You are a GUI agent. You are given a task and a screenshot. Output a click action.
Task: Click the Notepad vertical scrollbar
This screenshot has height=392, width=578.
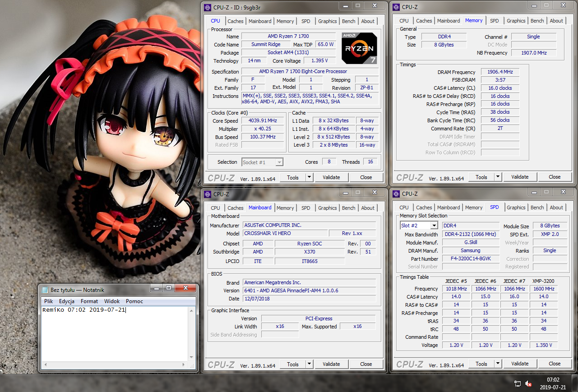coord(192,333)
